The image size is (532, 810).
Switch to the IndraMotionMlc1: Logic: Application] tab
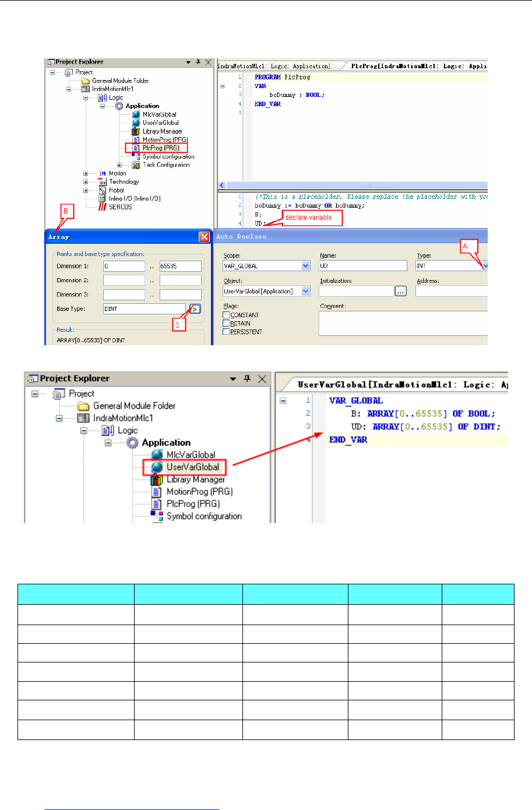tap(274, 66)
